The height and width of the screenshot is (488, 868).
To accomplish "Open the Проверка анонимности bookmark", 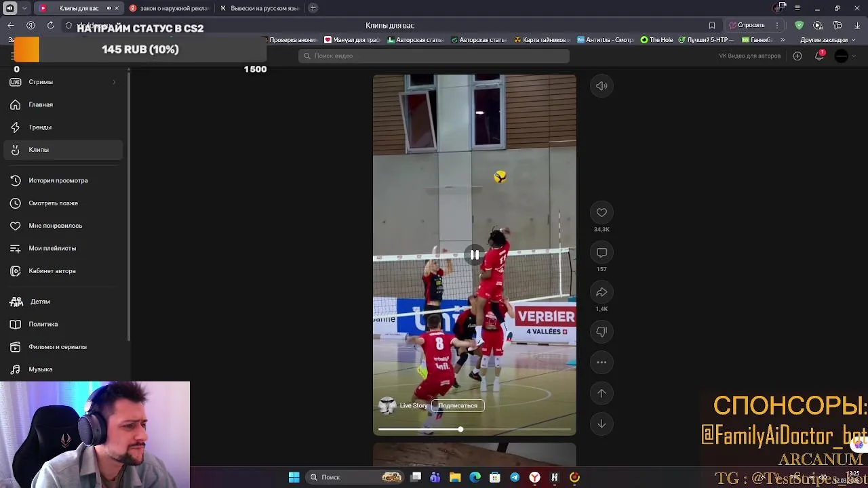I will 291,40.
